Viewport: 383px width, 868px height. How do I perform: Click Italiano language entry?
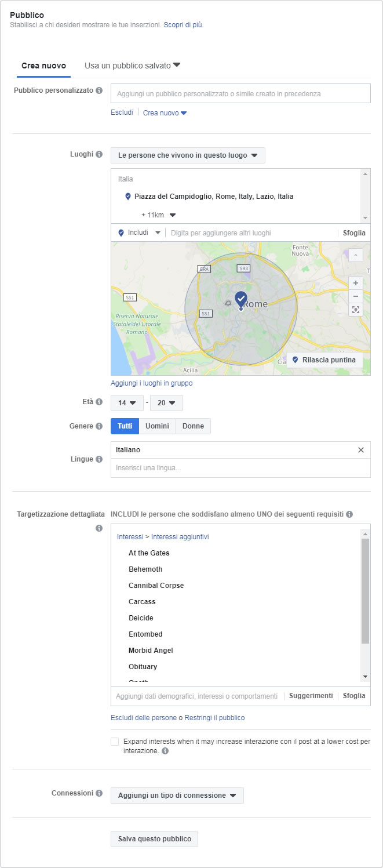click(x=128, y=450)
